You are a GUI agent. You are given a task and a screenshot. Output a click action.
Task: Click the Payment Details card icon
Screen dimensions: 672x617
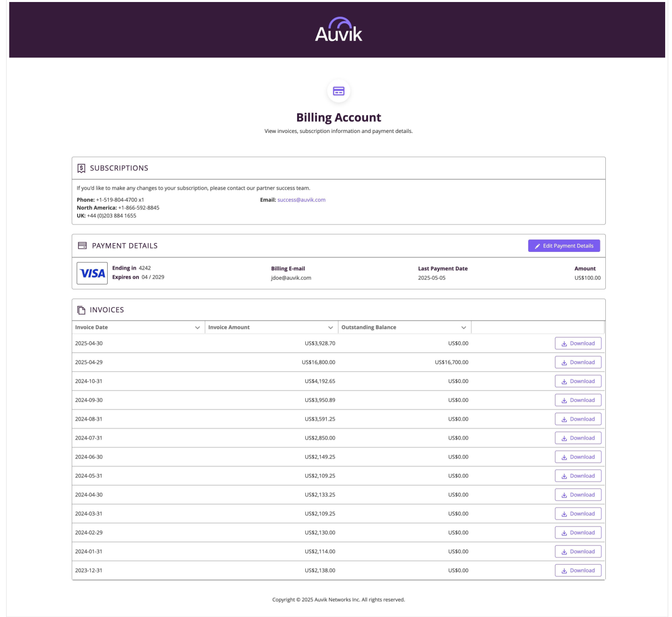point(82,245)
